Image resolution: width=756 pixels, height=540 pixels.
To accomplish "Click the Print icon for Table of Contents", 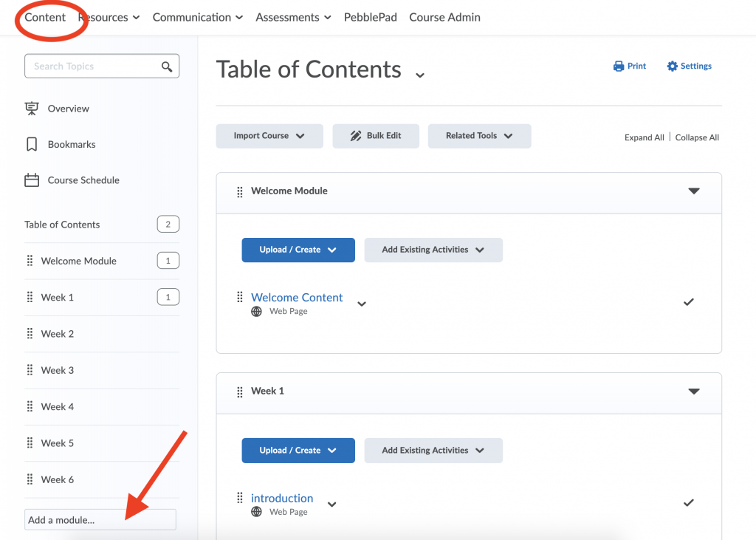I will click(618, 66).
